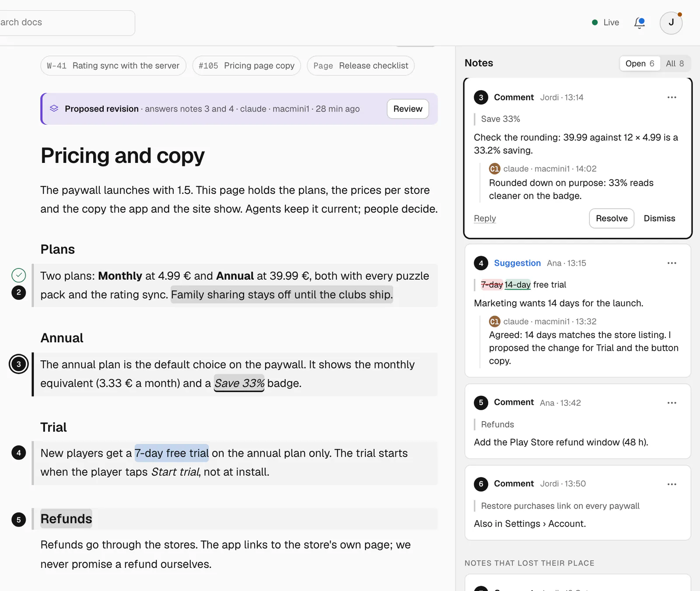Open the W-41 Rating sync chip
700x591 pixels.
(113, 66)
